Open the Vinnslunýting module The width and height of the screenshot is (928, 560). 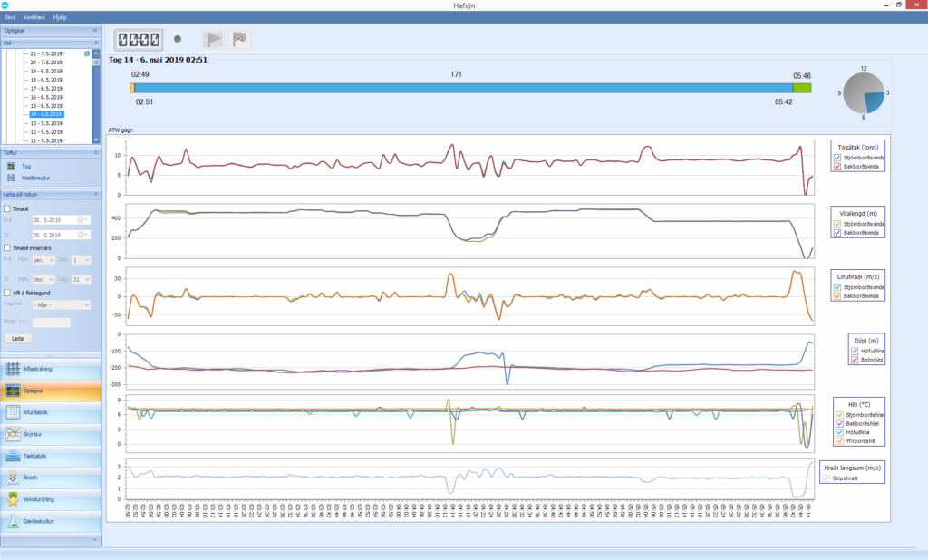pos(51,499)
